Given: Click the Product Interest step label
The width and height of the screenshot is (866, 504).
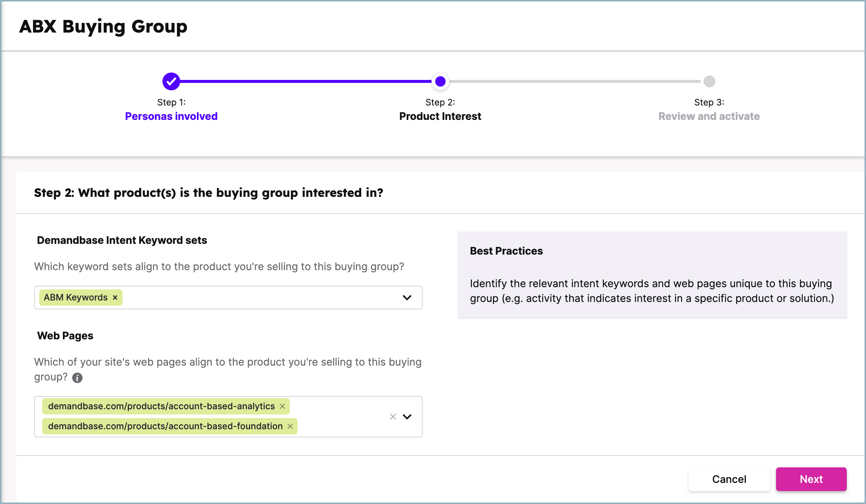Looking at the screenshot, I should click(x=440, y=116).
